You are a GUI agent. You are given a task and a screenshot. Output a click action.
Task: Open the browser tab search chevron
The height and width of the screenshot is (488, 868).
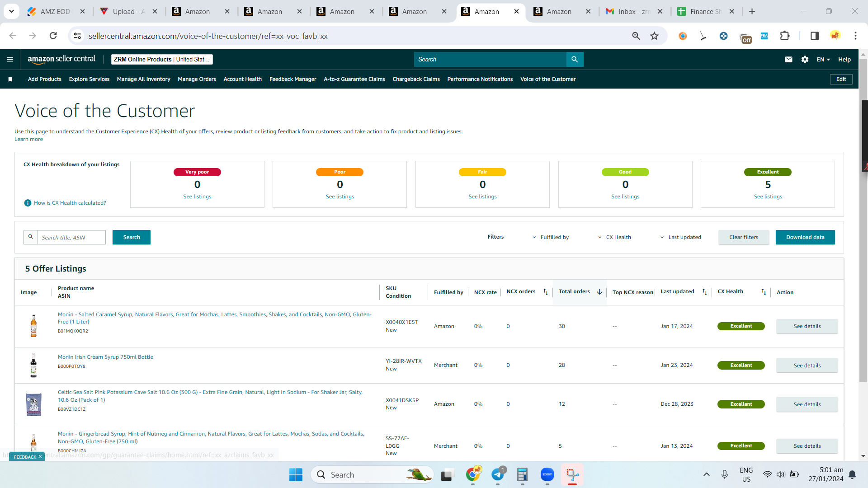tap(11, 11)
